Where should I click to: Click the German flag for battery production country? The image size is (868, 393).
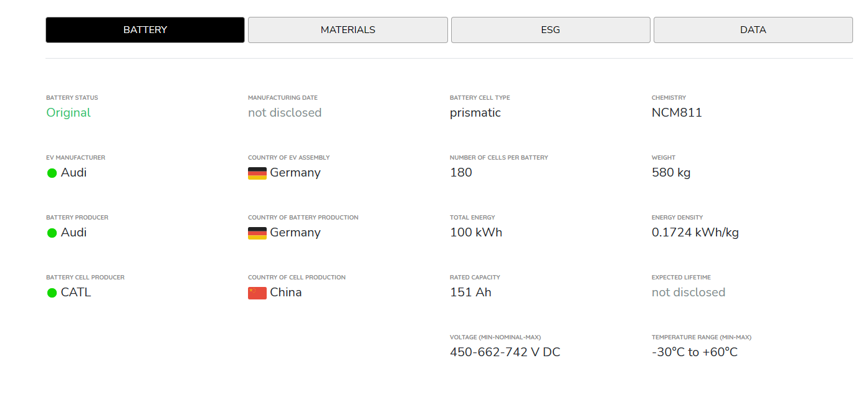[257, 233]
